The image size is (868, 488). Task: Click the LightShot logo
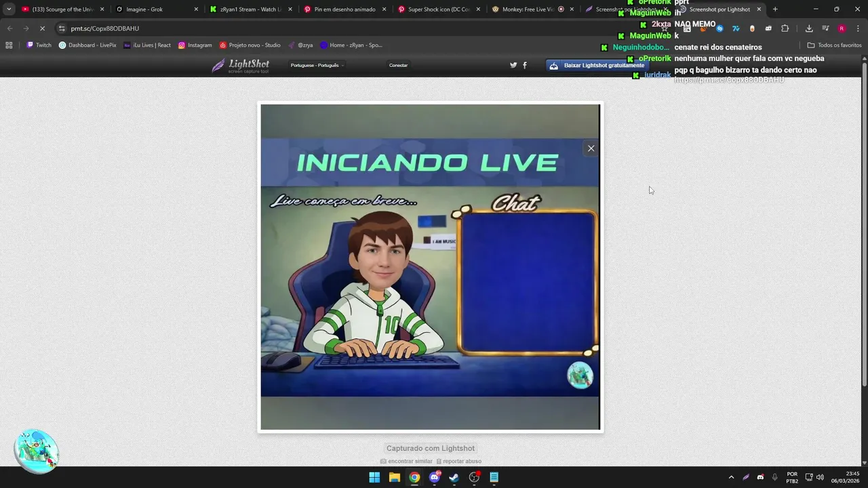click(x=240, y=66)
